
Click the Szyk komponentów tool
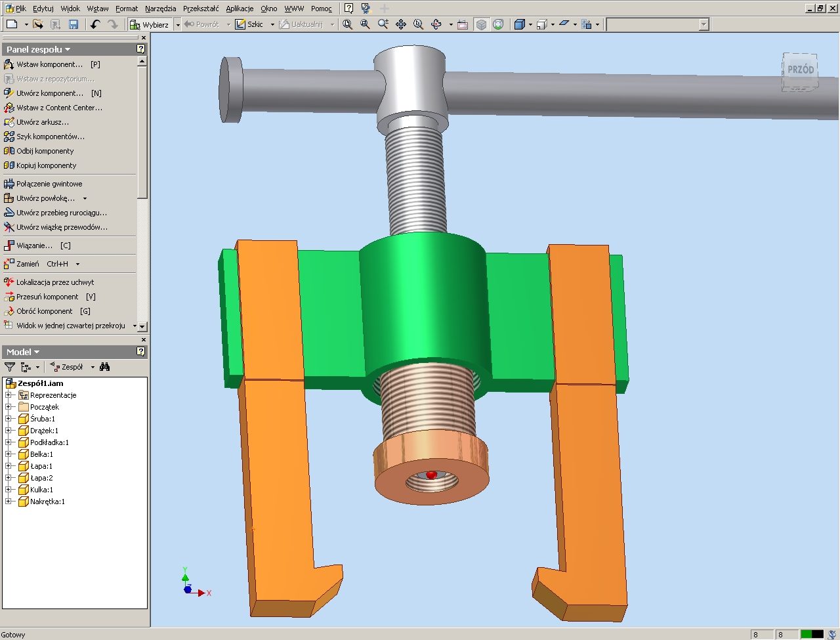[x=44, y=137]
